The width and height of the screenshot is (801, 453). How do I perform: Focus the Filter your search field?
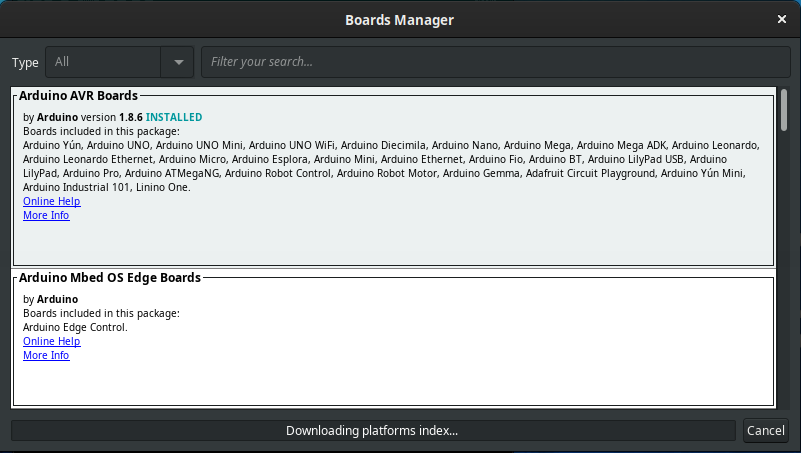tap(496, 62)
